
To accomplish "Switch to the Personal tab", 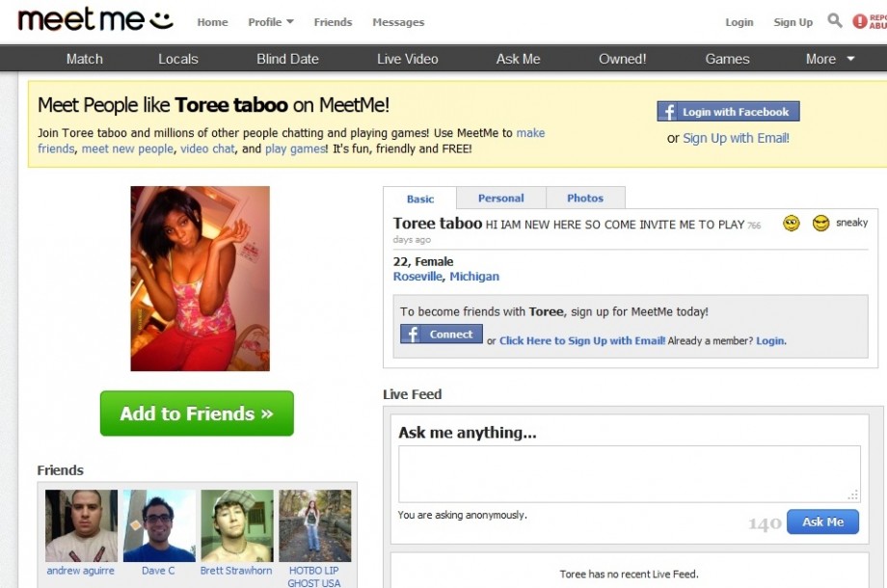I will pos(500,198).
